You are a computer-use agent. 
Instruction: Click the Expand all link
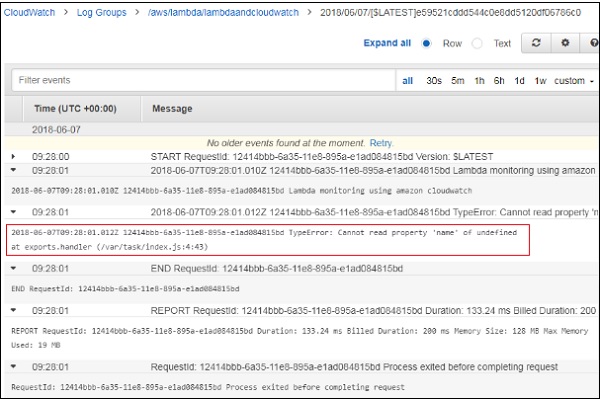pos(387,43)
